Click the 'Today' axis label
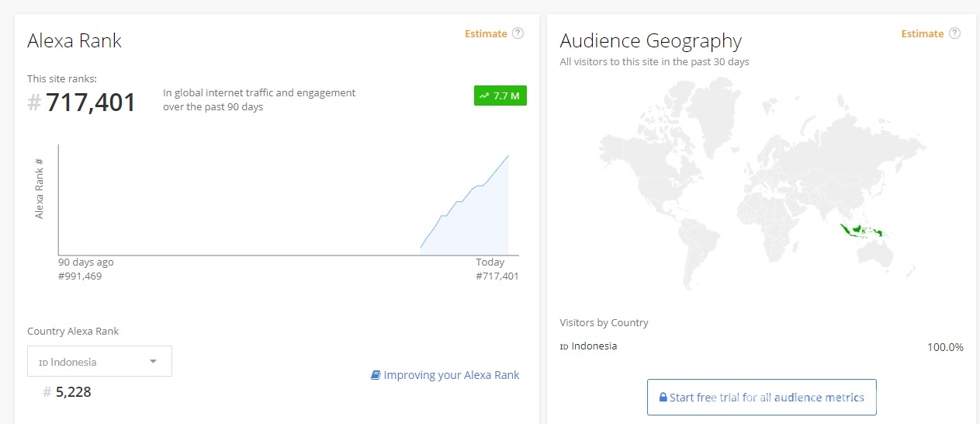 click(x=490, y=262)
